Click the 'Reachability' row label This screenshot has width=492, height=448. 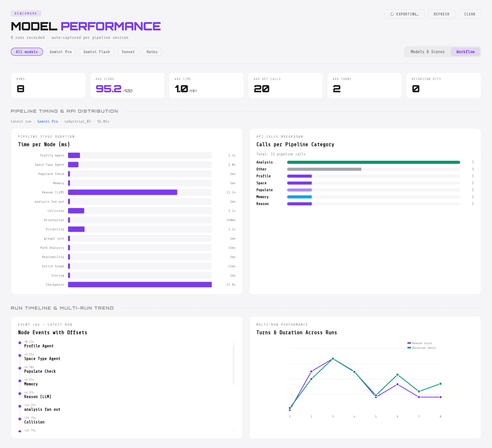point(53,257)
